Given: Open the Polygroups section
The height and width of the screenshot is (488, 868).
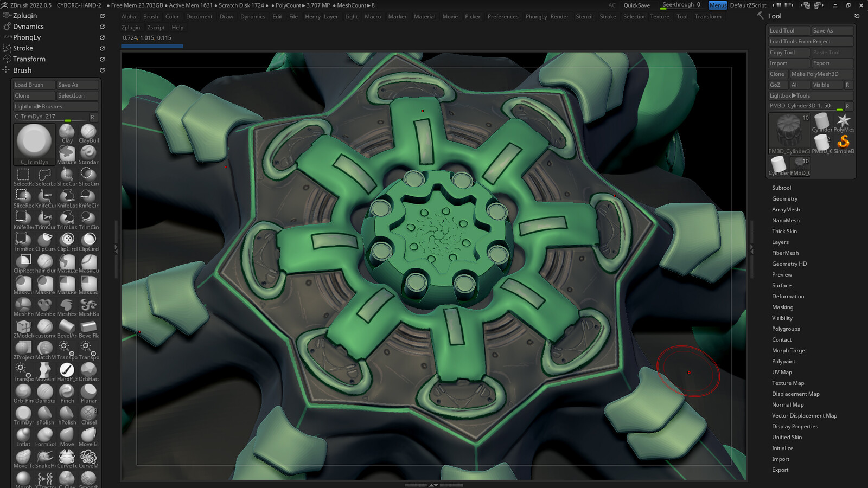Looking at the screenshot, I should pos(786,329).
